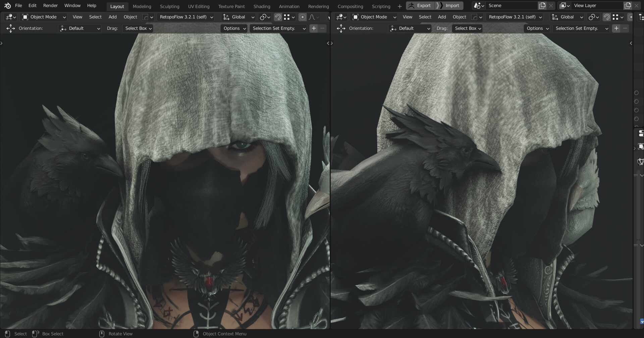Click the Export button in the top bar

coord(420,6)
